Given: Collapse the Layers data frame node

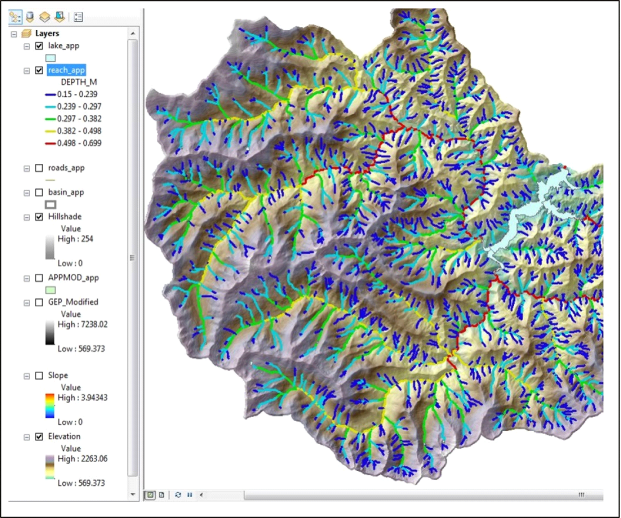Looking at the screenshot, I should 14,33.
